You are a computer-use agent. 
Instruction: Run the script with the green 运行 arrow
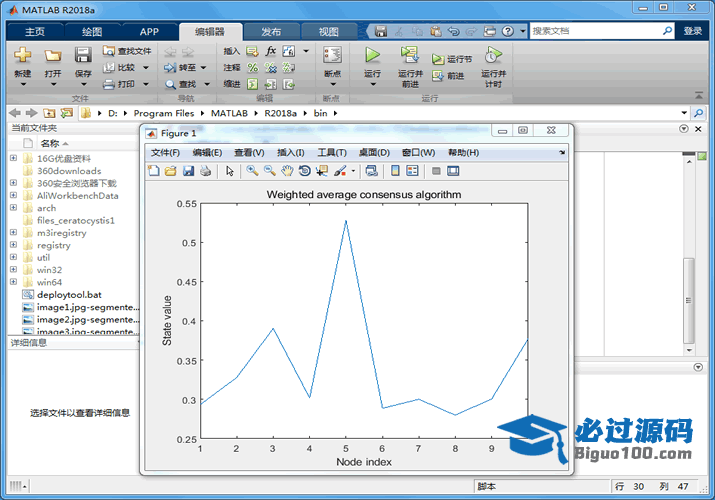373,55
